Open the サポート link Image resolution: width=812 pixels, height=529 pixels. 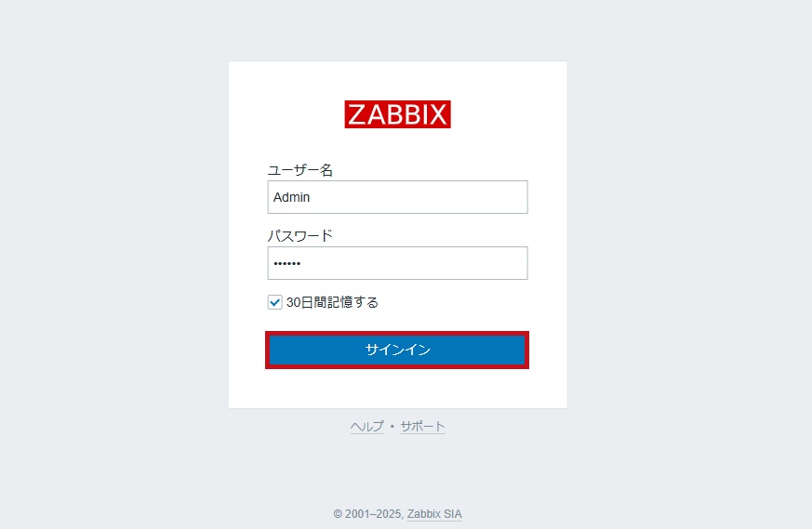coord(423,427)
